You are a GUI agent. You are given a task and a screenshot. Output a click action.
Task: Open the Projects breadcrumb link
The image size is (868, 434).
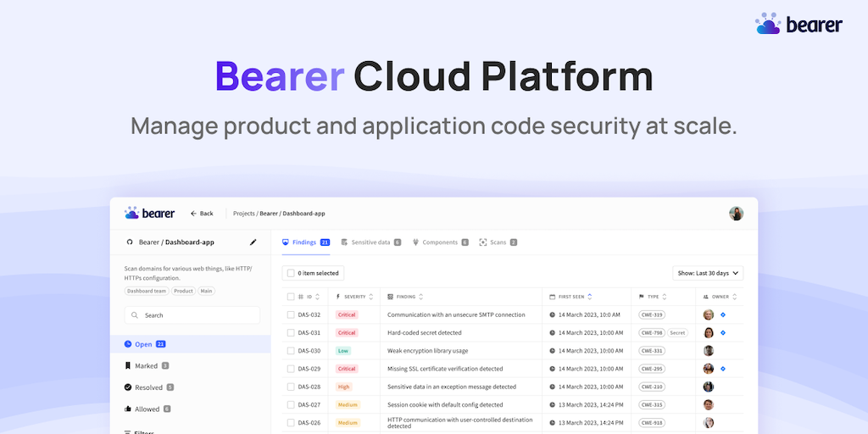244,214
